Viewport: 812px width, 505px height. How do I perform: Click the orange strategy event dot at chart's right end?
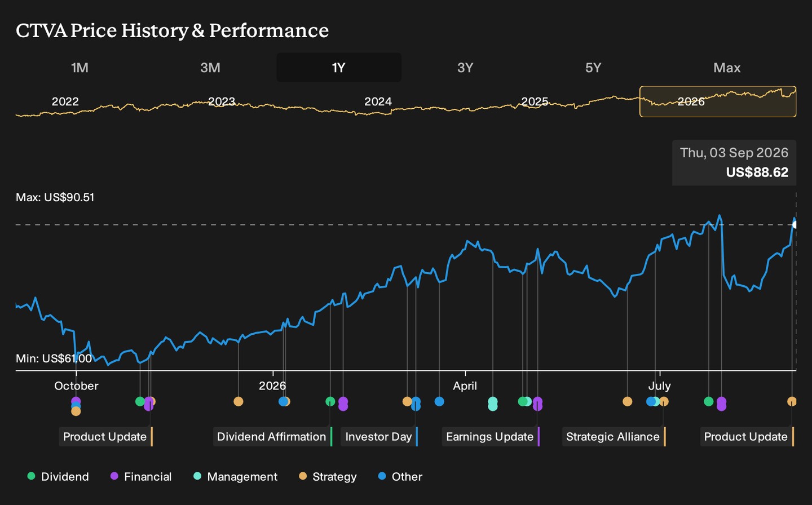click(792, 401)
